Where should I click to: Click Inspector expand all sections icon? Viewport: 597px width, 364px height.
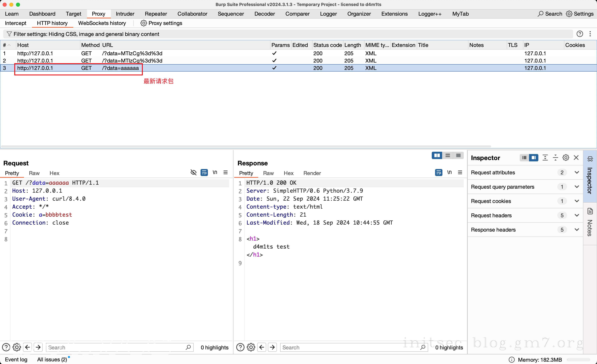[x=545, y=158]
